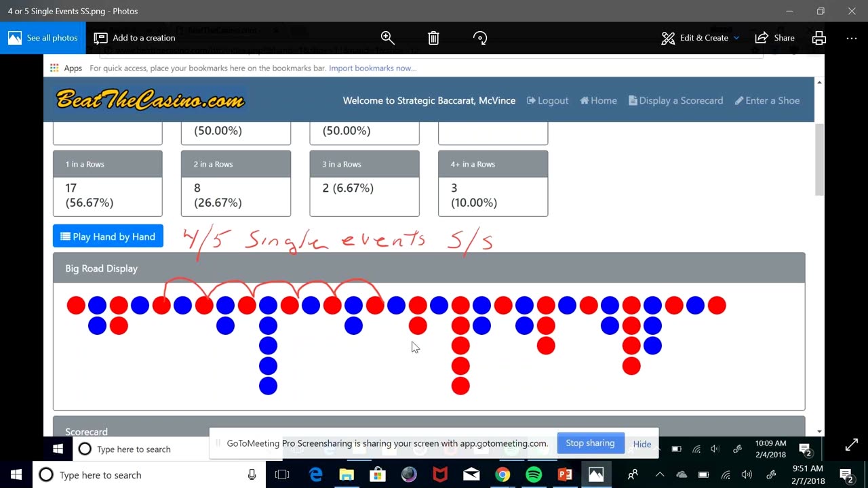Click the BeatTheCasino.com logo
This screenshot has height=488, width=868.
pos(150,100)
